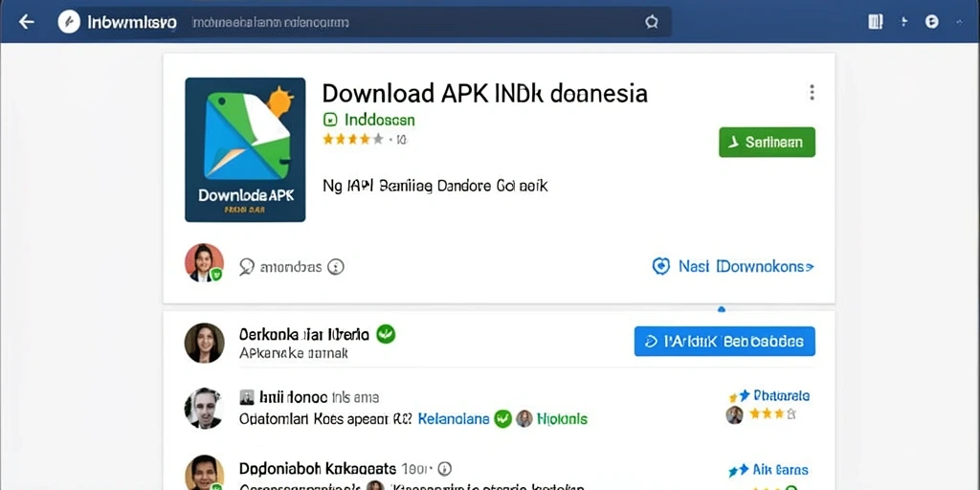980x490 pixels.
Task: Click the avatar beside Dodoniaboh Kakageats
Action: point(205,473)
